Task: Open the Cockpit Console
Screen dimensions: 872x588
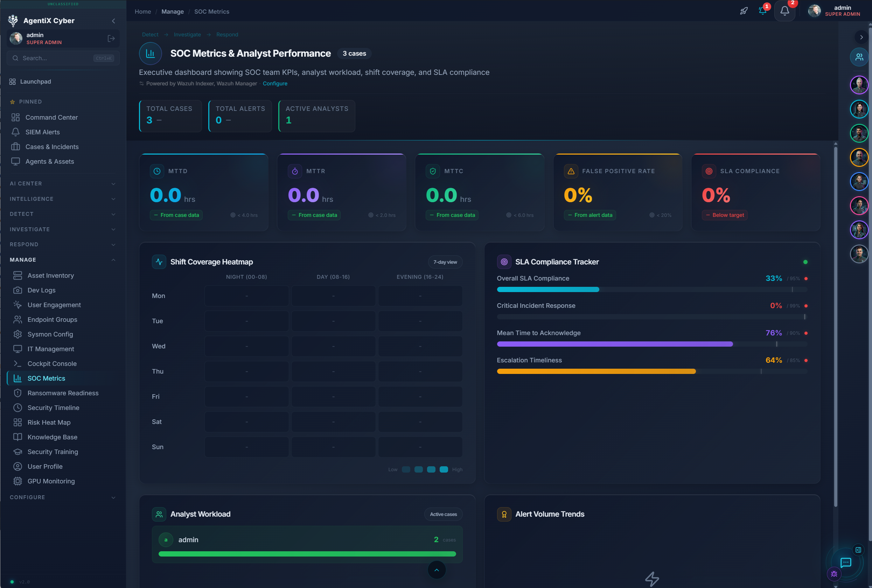Action: tap(52, 363)
